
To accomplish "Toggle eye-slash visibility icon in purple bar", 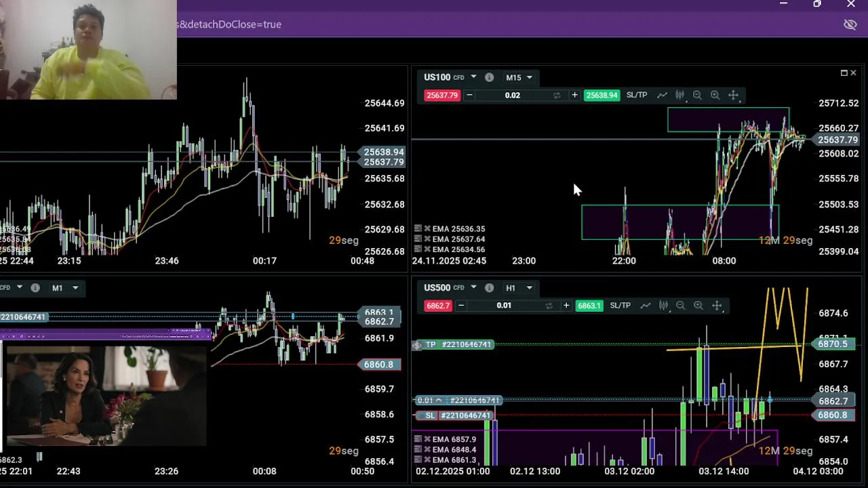I will click(x=850, y=24).
